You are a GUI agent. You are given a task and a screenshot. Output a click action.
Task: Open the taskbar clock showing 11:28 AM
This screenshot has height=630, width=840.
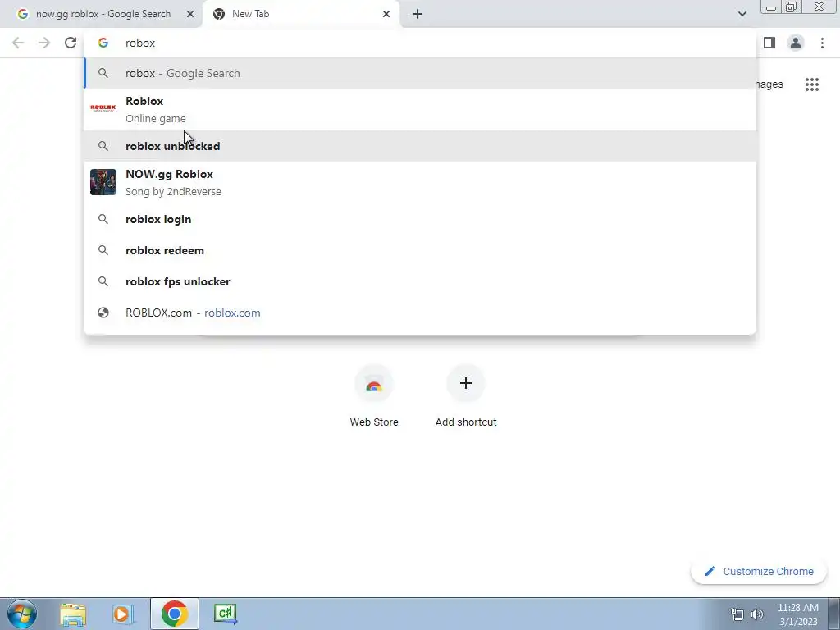coord(797,614)
